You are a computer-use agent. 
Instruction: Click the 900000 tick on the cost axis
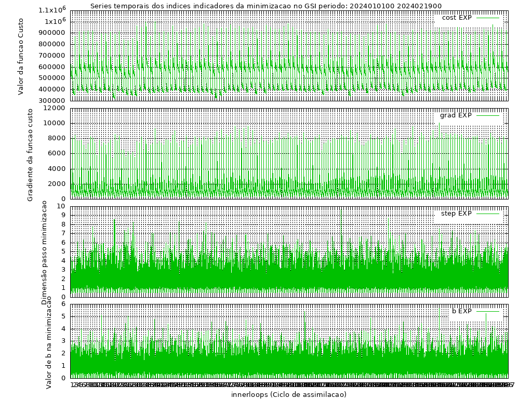coord(53,33)
